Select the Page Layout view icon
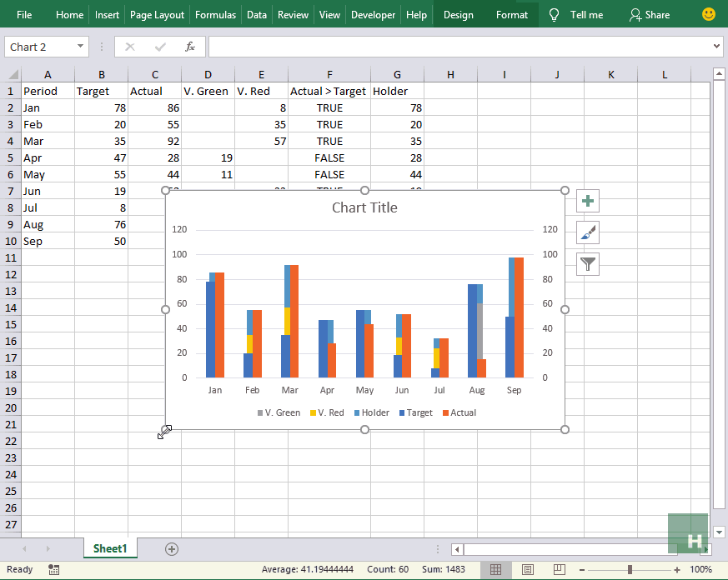This screenshot has height=580, width=728. [x=528, y=569]
